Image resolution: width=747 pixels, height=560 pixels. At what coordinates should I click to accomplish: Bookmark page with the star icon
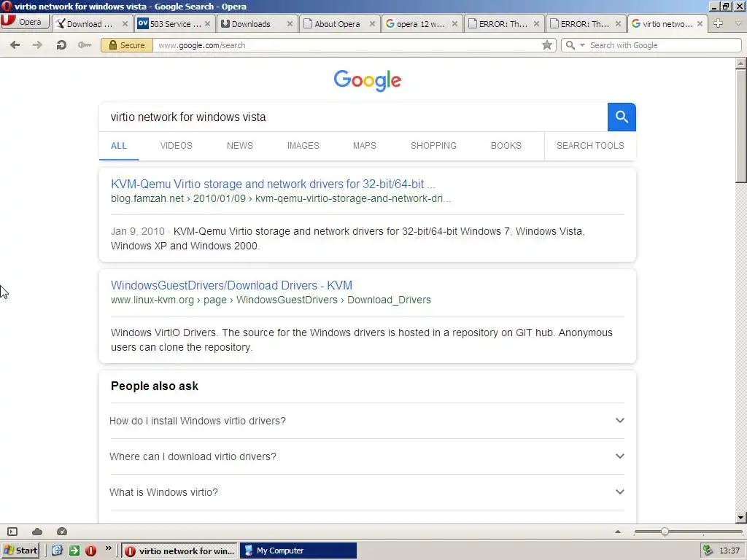click(547, 44)
